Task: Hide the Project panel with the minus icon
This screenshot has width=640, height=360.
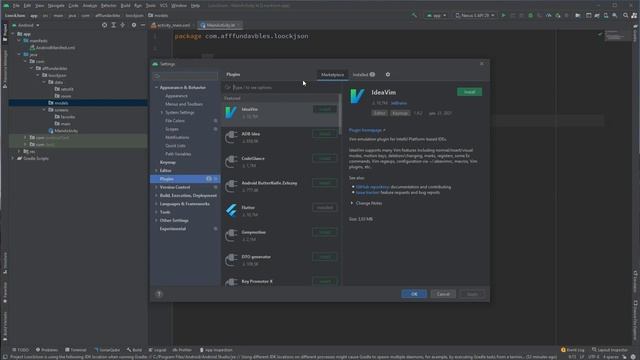Action: coord(143,25)
